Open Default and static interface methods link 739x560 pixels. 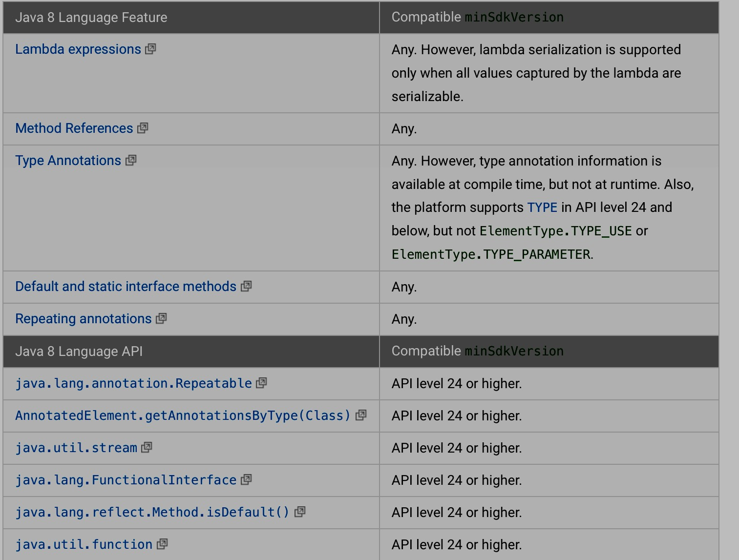click(126, 287)
